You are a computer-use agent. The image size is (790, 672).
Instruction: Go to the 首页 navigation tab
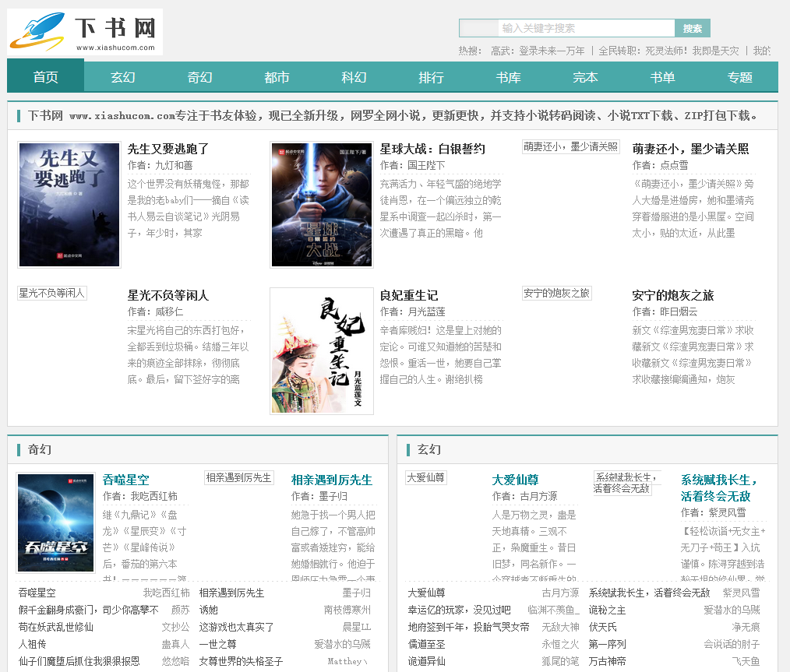[x=45, y=77]
